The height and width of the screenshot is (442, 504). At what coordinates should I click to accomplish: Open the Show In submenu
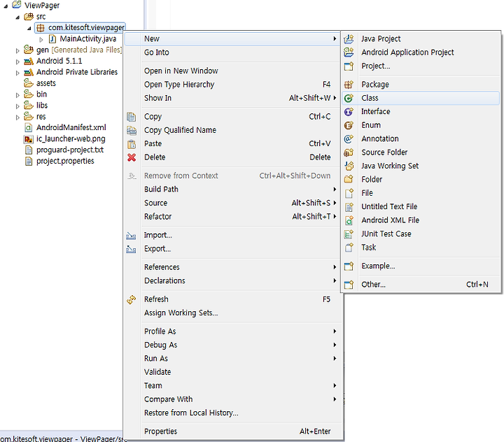[x=233, y=98]
